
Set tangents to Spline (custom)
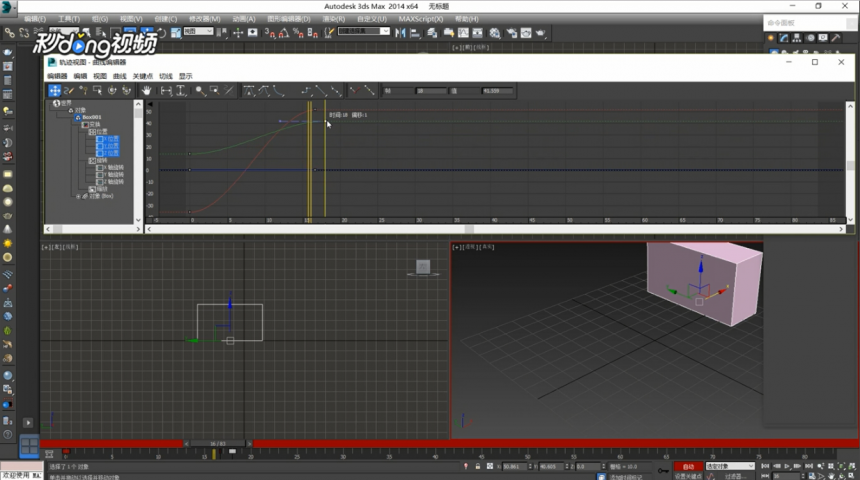click(x=264, y=91)
